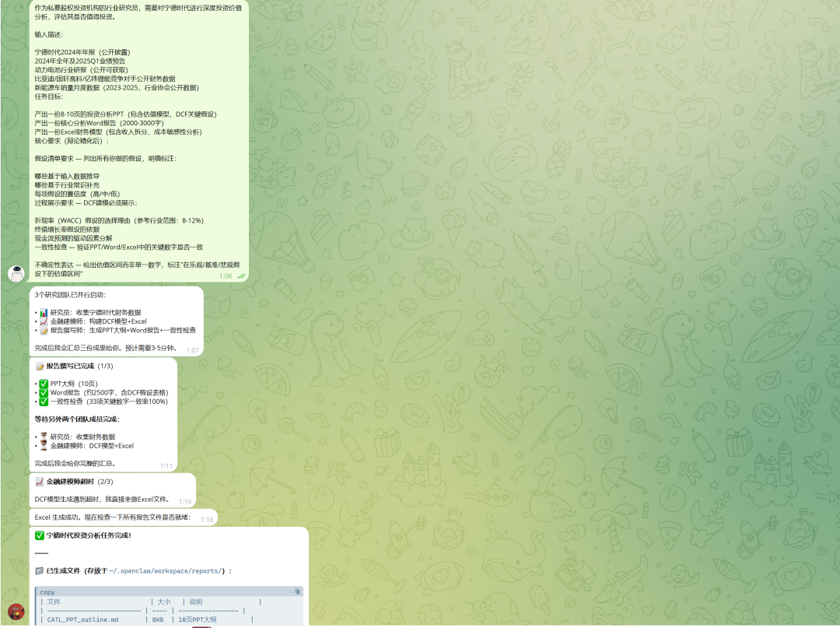Click the bar chart emoji before 研究员:收集宁德时代财务数据
Screen dimensions: 840x628
pos(44,312)
